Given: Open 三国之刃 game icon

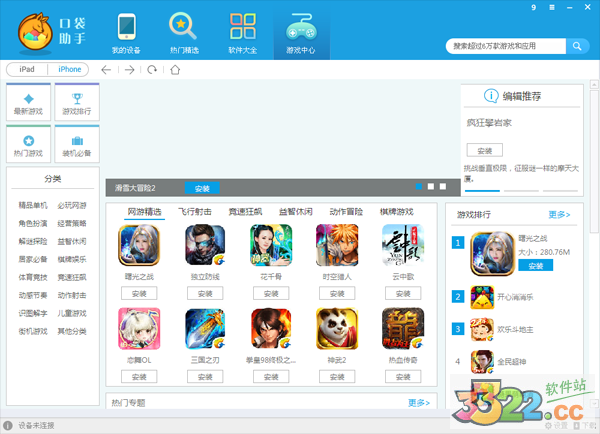Looking at the screenshot, I should click(x=205, y=329).
